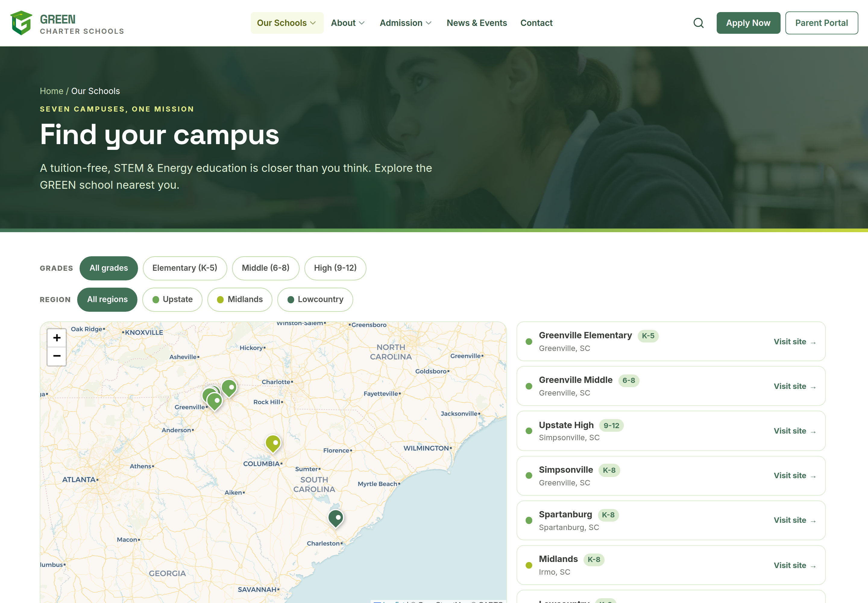Select the Lowcountry map pin near Charleston
868x603 pixels.
335,518
